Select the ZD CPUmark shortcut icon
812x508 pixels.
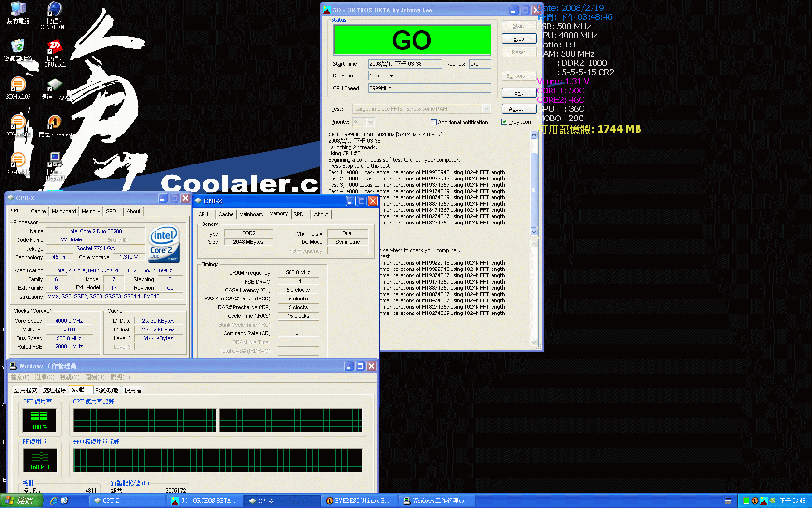click(54, 46)
